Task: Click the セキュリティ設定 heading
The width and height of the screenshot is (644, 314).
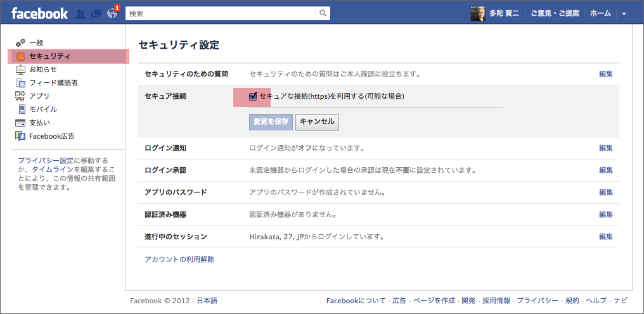Action: click(x=179, y=45)
